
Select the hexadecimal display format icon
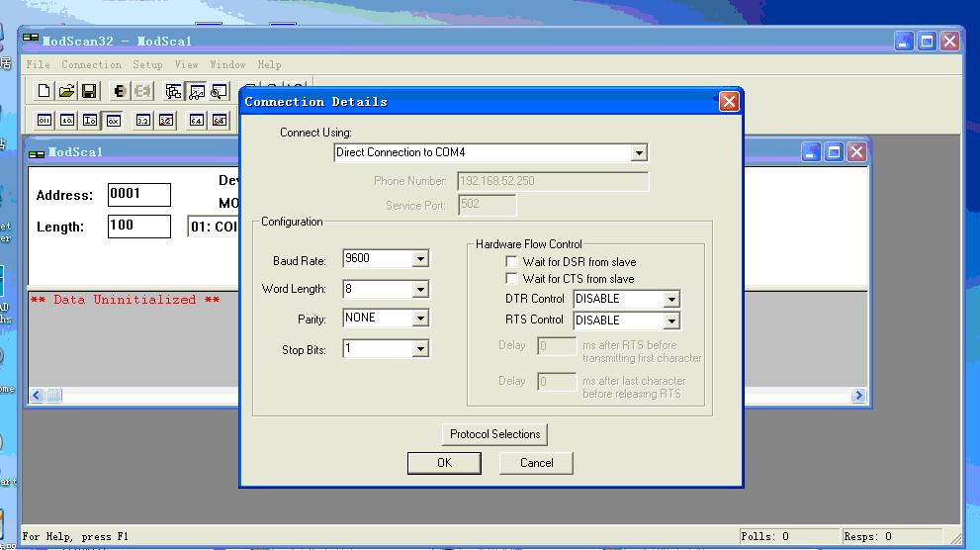click(113, 120)
